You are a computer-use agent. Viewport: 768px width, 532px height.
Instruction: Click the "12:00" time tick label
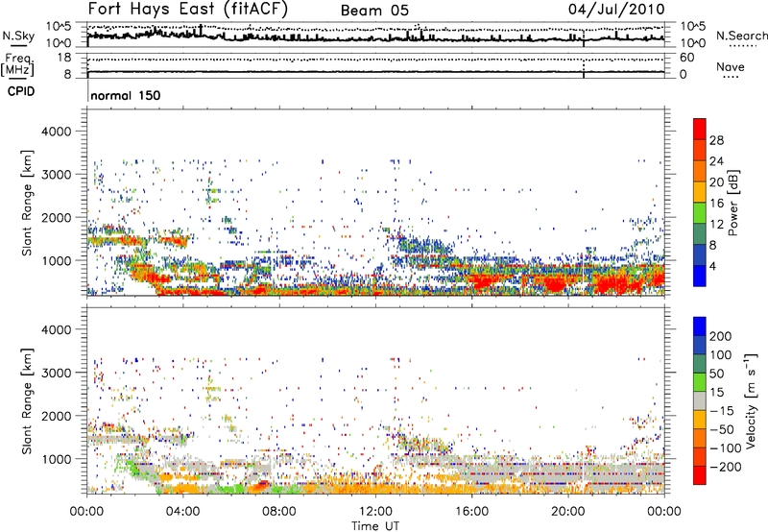pos(375,512)
